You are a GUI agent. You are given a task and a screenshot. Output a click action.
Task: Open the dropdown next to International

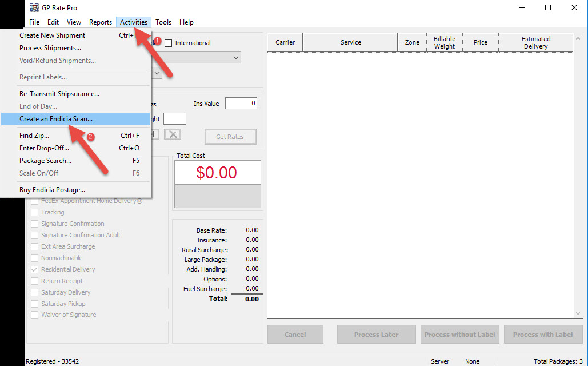pos(235,57)
